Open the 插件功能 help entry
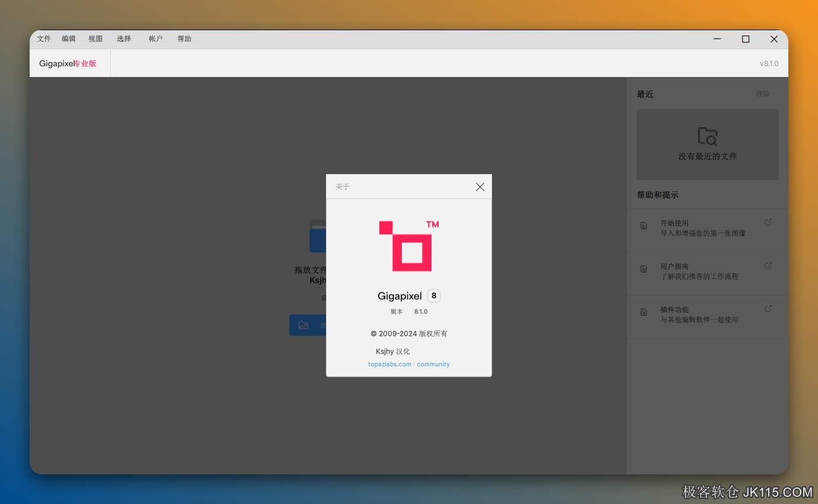The image size is (818, 504). point(707,317)
